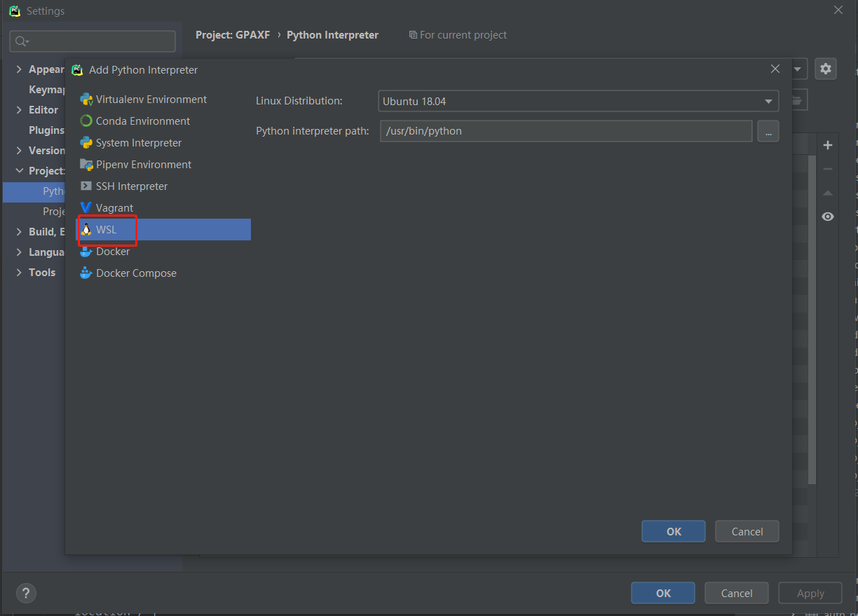Screen dimensions: 858x616
Task: Open the Keymap settings page
Action: (47, 90)
